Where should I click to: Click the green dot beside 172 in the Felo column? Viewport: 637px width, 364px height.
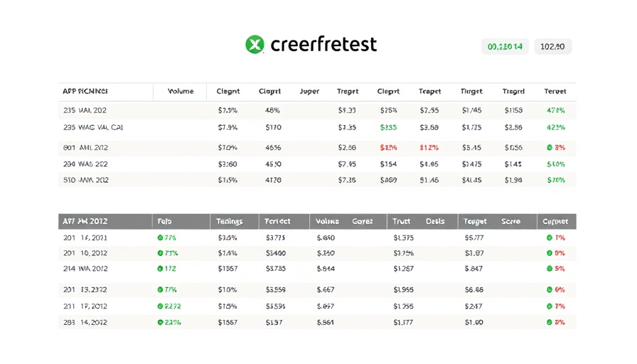point(160,269)
